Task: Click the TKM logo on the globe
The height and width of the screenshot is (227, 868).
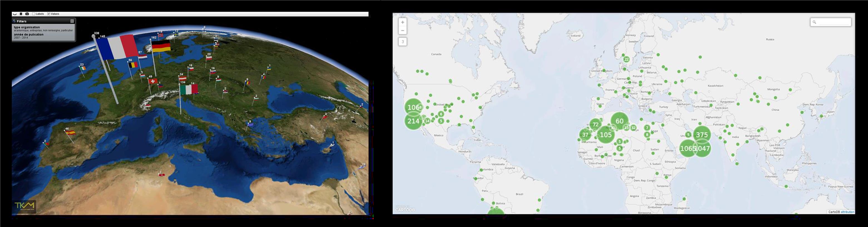Action: coord(24,206)
